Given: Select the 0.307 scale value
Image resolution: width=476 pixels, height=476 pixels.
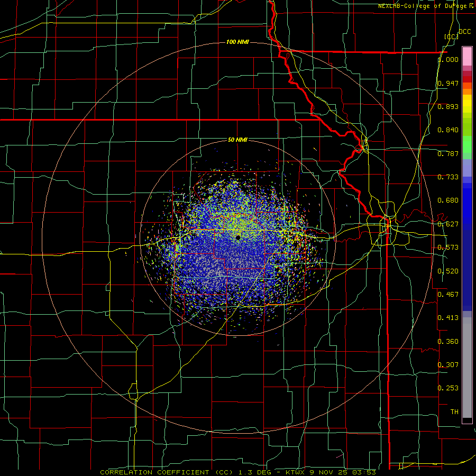Looking at the screenshot, I should click(x=448, y=364).
